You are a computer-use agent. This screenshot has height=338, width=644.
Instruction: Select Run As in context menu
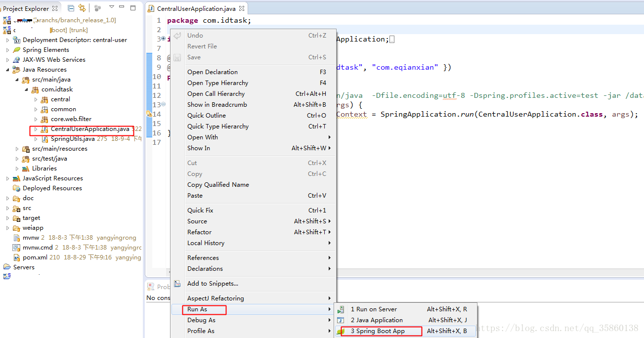pos(197,309)
